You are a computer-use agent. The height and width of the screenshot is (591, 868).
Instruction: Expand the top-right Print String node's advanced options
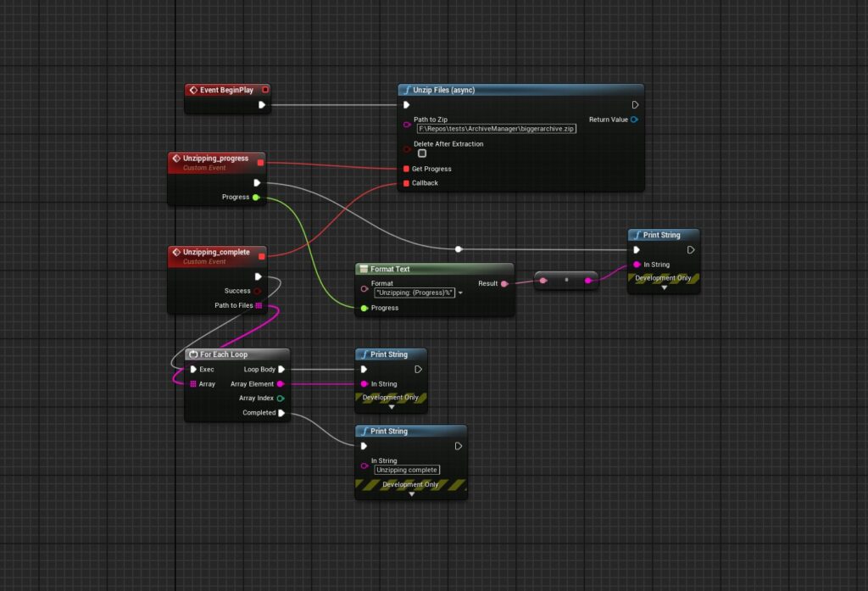(664, 287)
